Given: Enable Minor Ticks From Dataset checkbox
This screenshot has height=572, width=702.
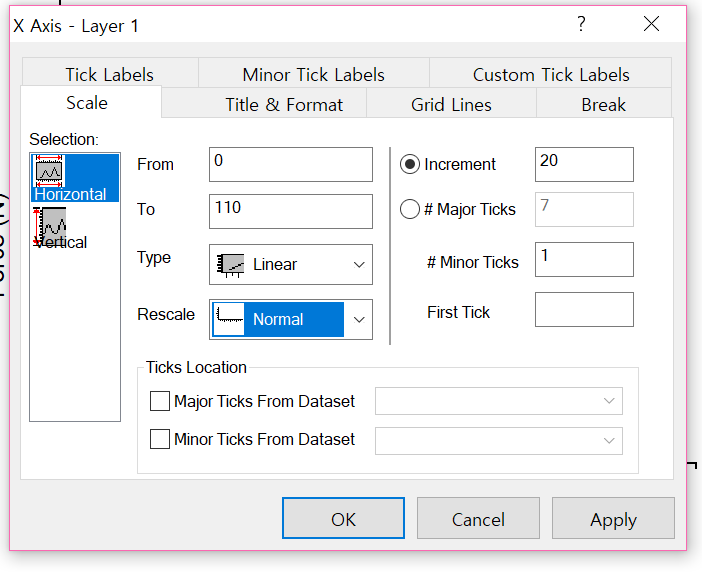Looking at the screenshot, I should pyautogui.click(x=160, y=438).
